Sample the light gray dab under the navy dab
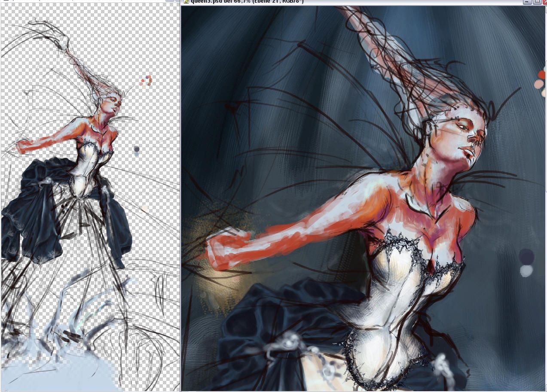 tap(526, 270)
